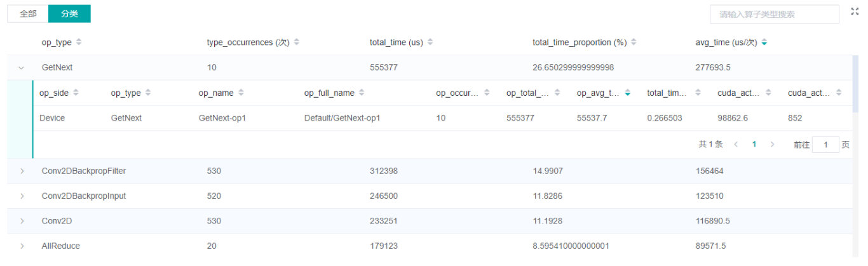Expand the Conv2DBackpropInput row
This screenshot has width=868, height=266.
[22, 196]
